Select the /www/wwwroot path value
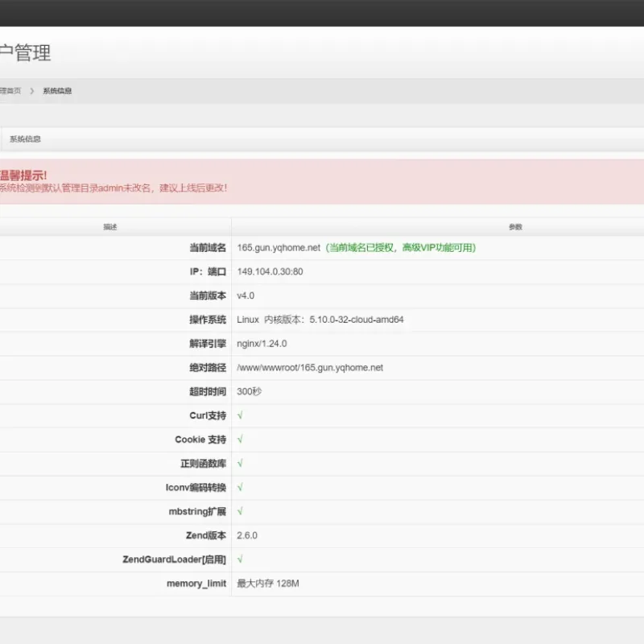 (310, 368)
